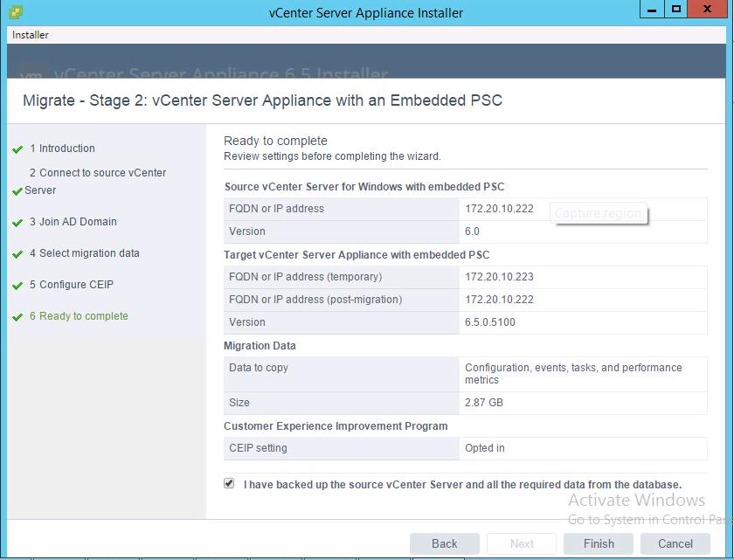Close the vCenter Server Appliance Installer window
This screenshot has width=734, height=560.
click(x=707, y=10)
